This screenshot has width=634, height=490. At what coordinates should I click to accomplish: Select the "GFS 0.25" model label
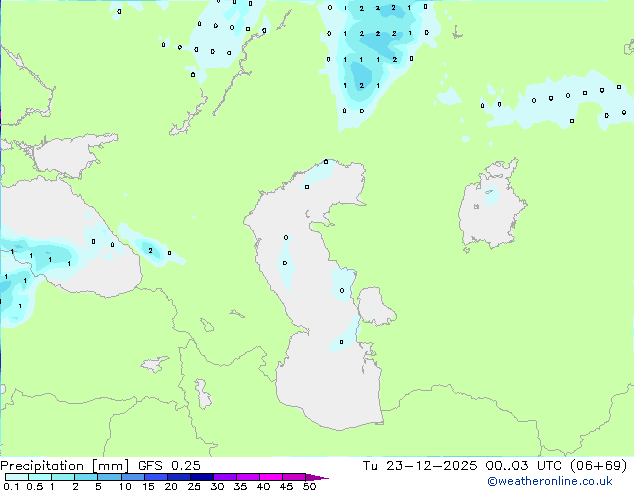tap(169, 466)
